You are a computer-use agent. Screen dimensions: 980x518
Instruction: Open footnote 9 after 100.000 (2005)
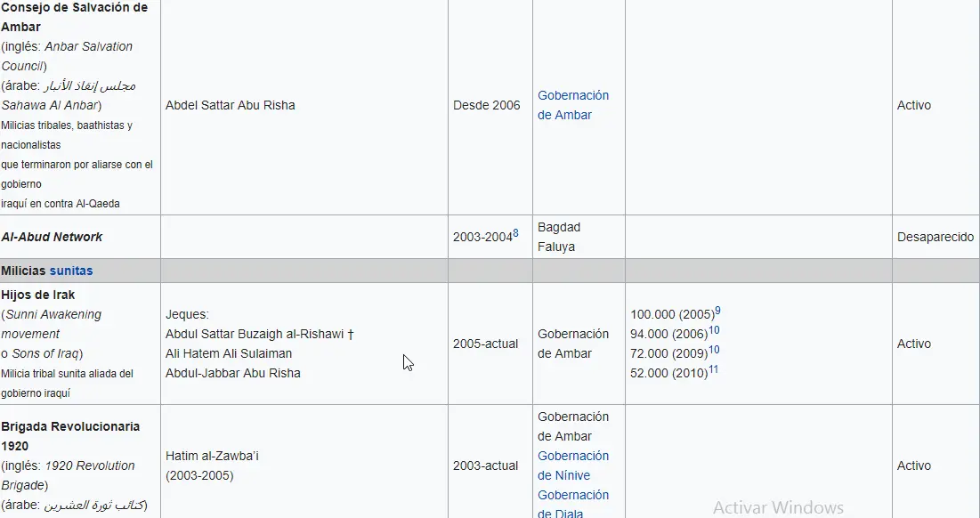(x=717, y=311)
